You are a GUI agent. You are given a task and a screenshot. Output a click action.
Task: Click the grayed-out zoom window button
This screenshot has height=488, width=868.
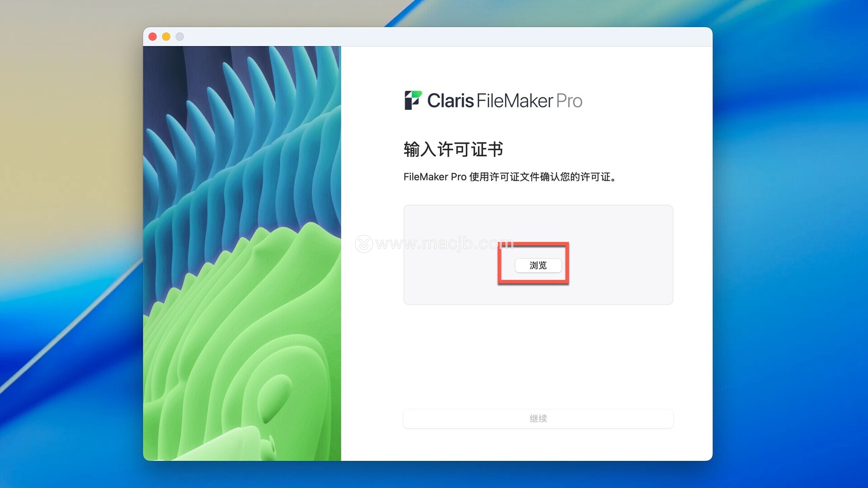coord(180,37)
